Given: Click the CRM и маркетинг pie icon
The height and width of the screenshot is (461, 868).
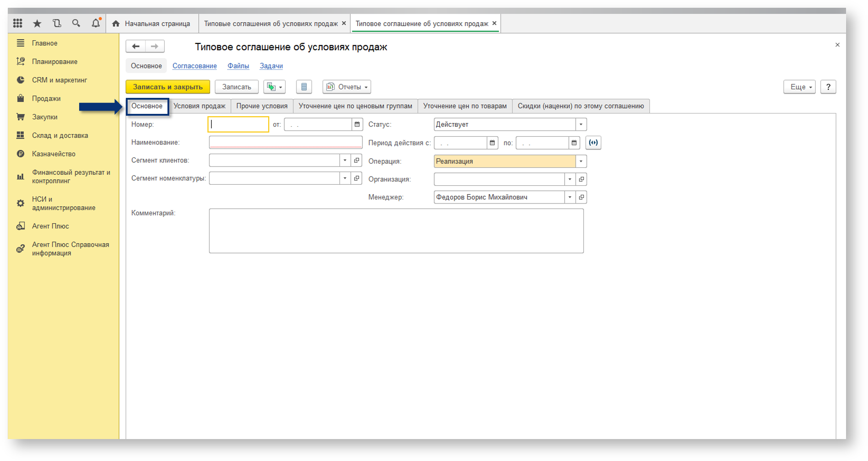Looking at the screenshot, I should coord(21,80).
